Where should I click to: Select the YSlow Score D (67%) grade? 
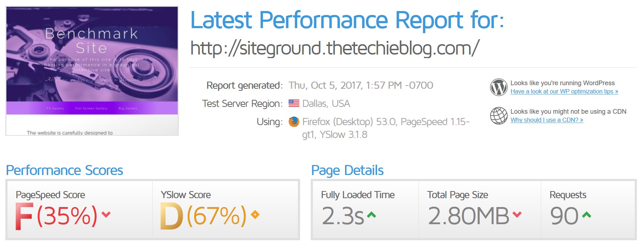click(203, 216)
